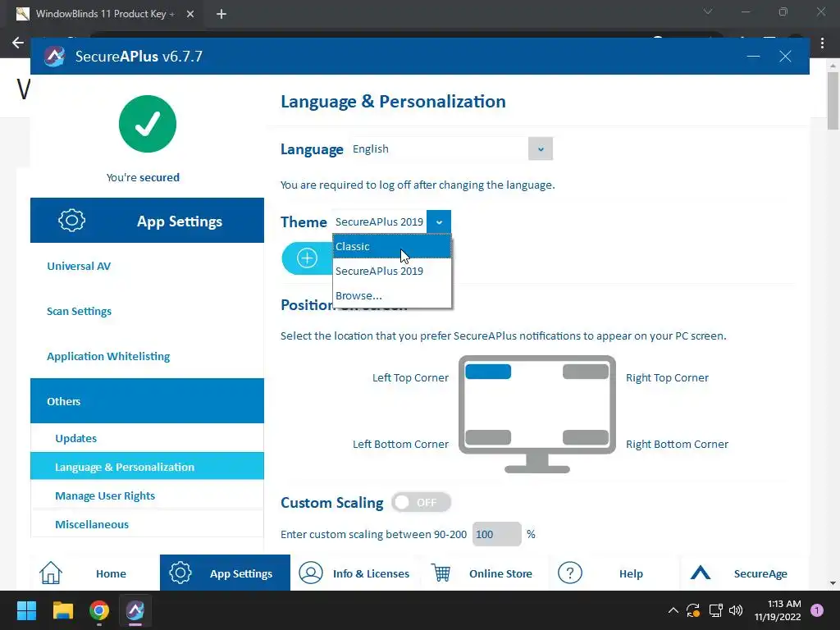Show hidden system tray icons
Viewport: 840px width, 630px height.
[x=673, y=610]
